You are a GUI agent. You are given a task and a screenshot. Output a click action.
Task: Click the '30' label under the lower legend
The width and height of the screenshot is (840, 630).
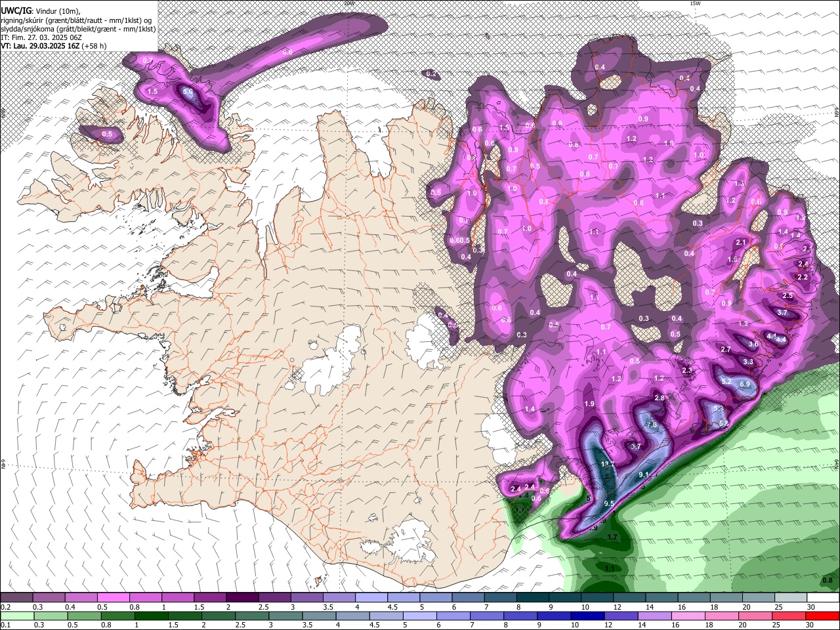pyautogui.click(x=810, y=625)
